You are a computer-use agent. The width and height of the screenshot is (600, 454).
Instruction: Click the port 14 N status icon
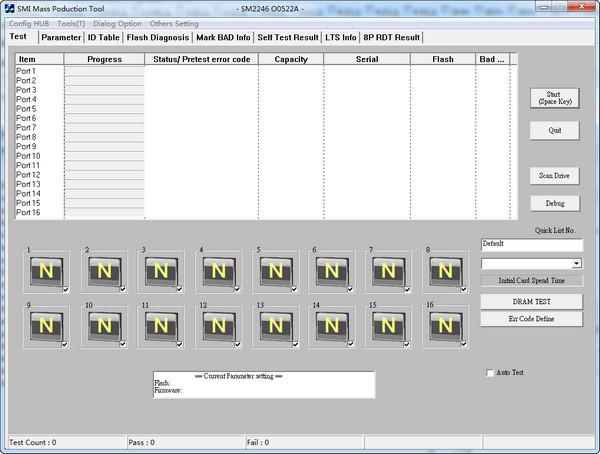[332, 326]
